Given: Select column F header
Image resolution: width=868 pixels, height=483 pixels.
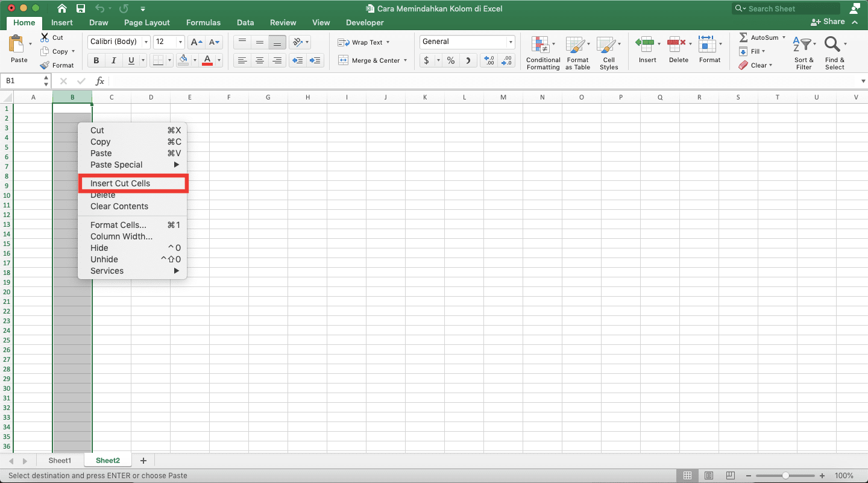Looking at the screenshot, I should [x=229, y=97].
